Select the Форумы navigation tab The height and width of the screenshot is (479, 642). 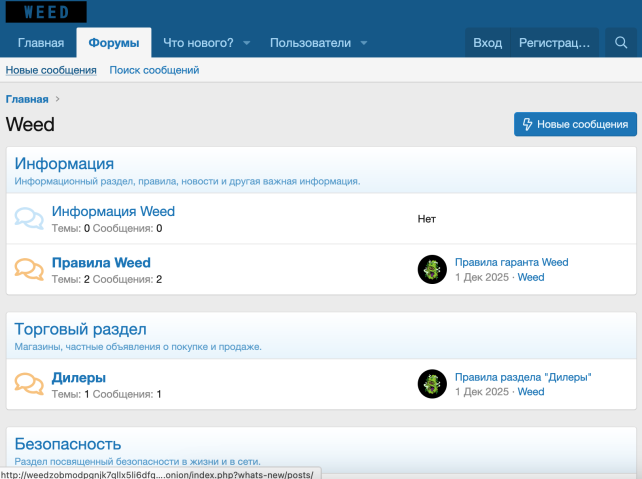click(x=114, y=43)
